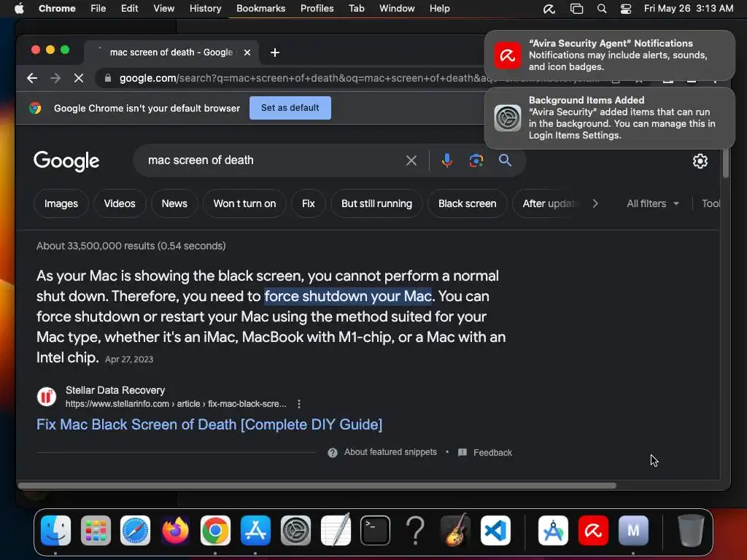The height and width of the screenshot is (560, 747).
Task: Filter results by Videos
Action: 120,204
